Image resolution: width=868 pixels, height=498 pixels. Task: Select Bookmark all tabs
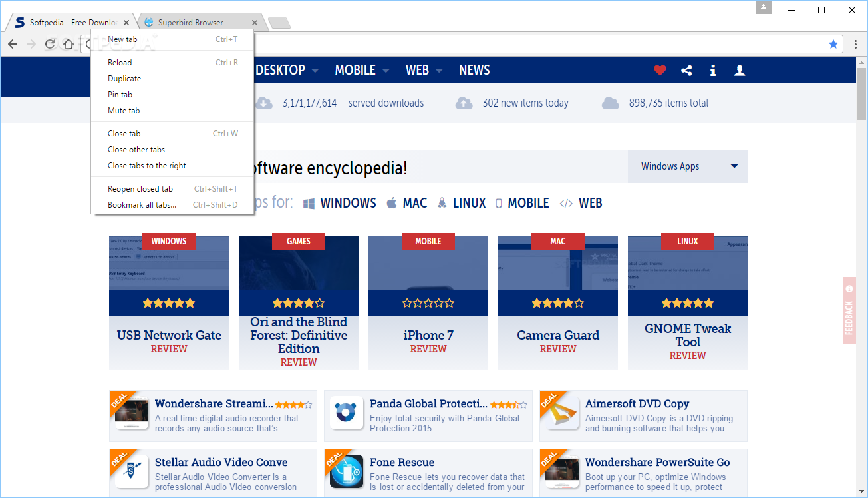[172, 205]
